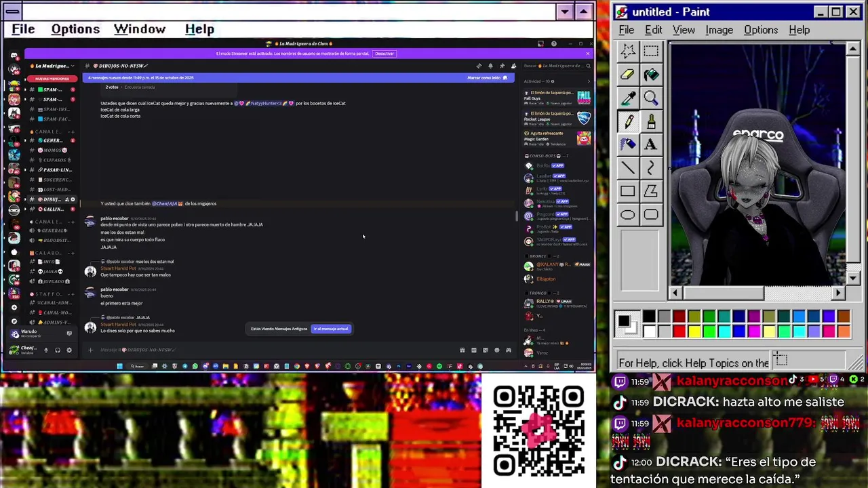Collapse the first CANALE text category
Screen dimensions: 868x488
click(x=47, y=131)
